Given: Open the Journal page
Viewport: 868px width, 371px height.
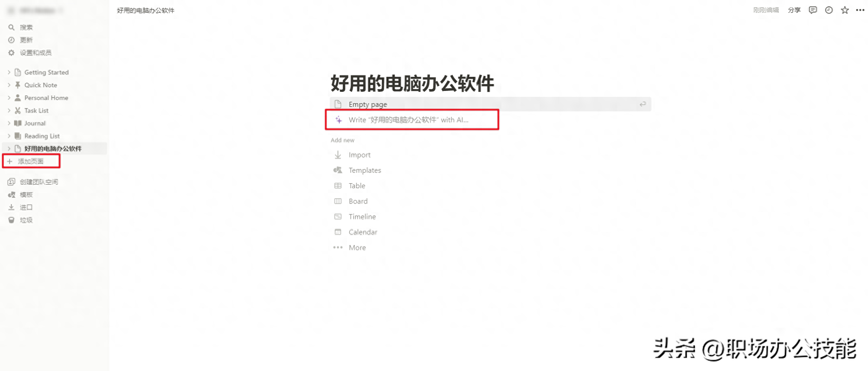Looking at the screenshot, I should pos(35,123).
